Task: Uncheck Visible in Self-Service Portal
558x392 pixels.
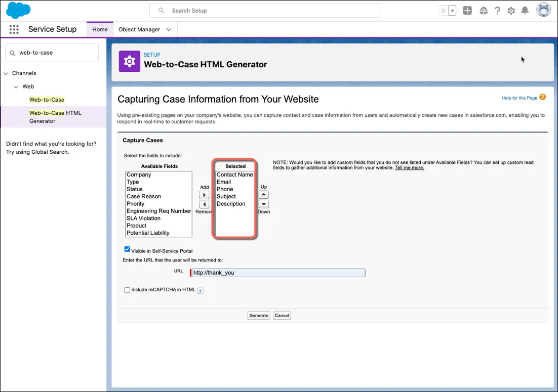Action: [x=127, y=249]
